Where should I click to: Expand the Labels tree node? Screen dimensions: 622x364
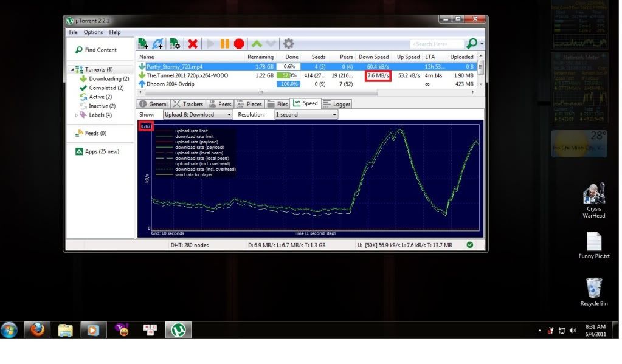click(77, 115)
